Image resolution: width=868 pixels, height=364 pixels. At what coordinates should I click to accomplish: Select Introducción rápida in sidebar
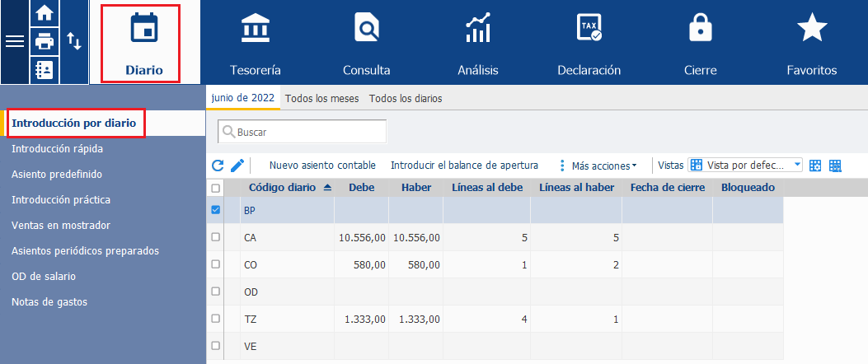58,149
